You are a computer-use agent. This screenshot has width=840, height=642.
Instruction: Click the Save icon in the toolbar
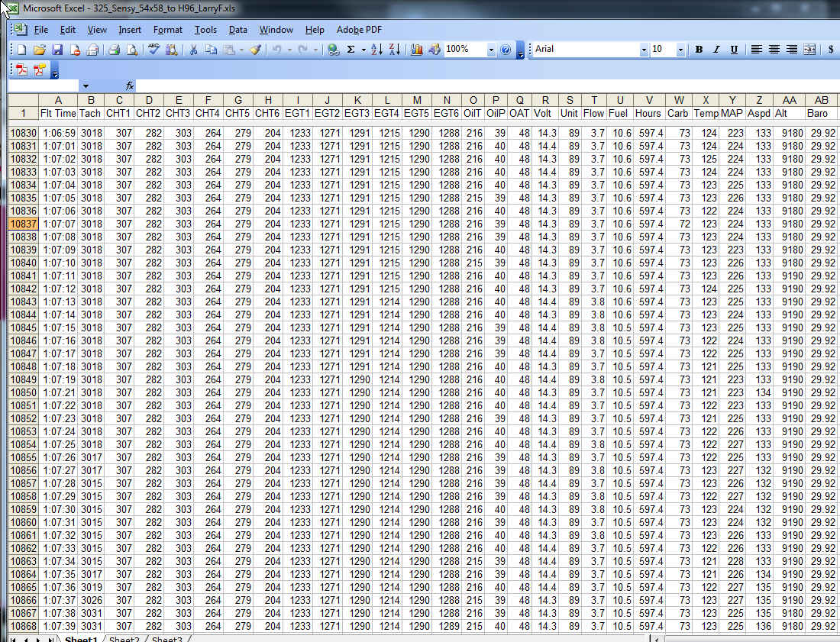57,50
